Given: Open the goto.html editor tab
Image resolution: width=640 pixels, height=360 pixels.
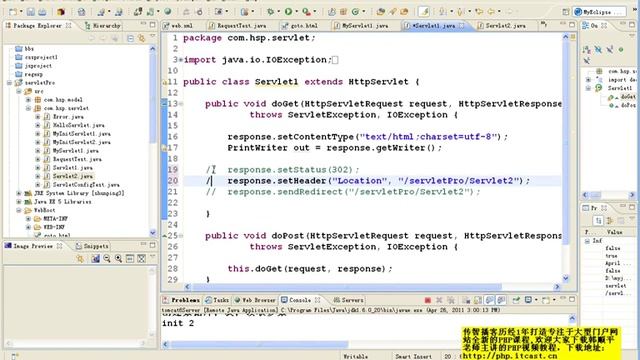Looking at the screenshot, I should click(x=300, y=25).
